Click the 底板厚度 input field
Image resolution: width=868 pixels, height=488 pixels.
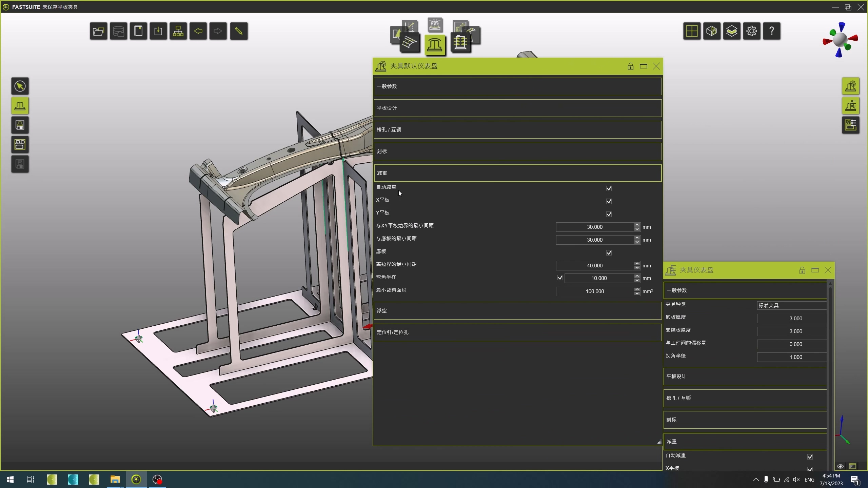pyautogui.click(x=791, y=318)
